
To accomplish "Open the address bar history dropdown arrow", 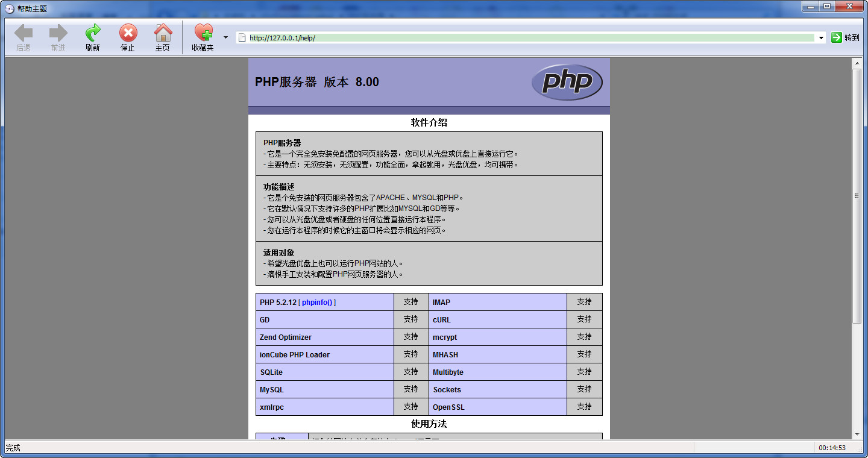I will coord(821,37).
